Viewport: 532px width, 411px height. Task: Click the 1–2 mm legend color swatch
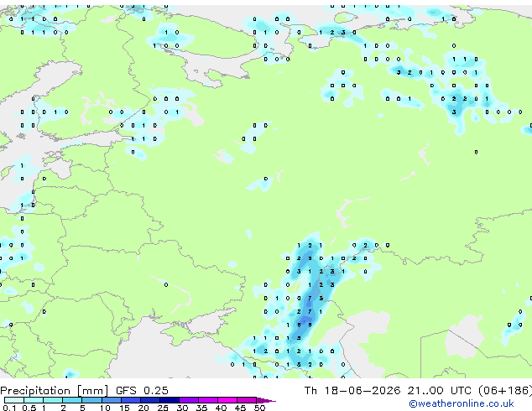pos(53,400)
